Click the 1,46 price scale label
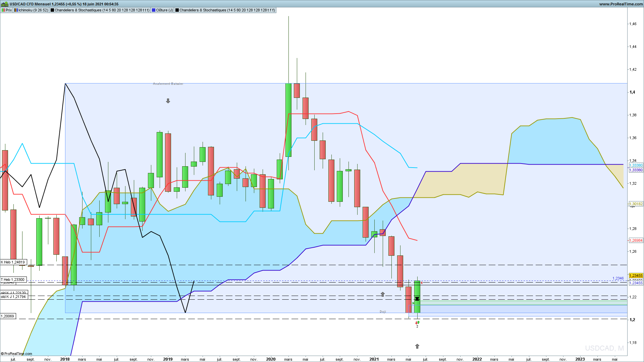Image resolution: width=644 pixels, height=362 pixels. [x=633, y=24]
